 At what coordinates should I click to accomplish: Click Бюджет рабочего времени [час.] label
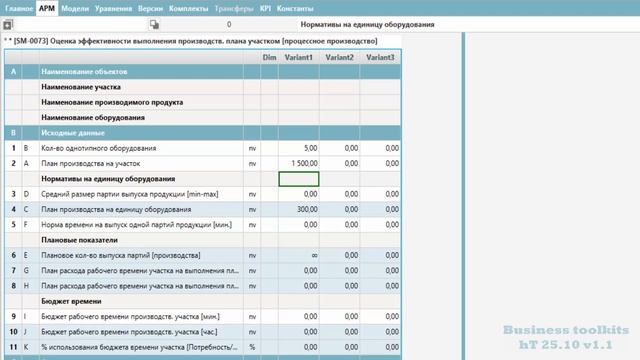pyautogui.click(x=129, y=332)
